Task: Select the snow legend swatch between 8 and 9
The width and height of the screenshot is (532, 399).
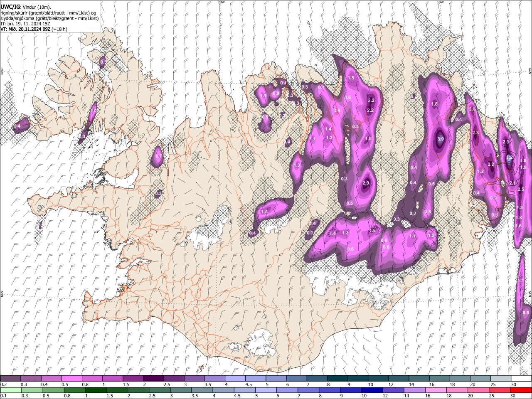Action: (337, 379)
